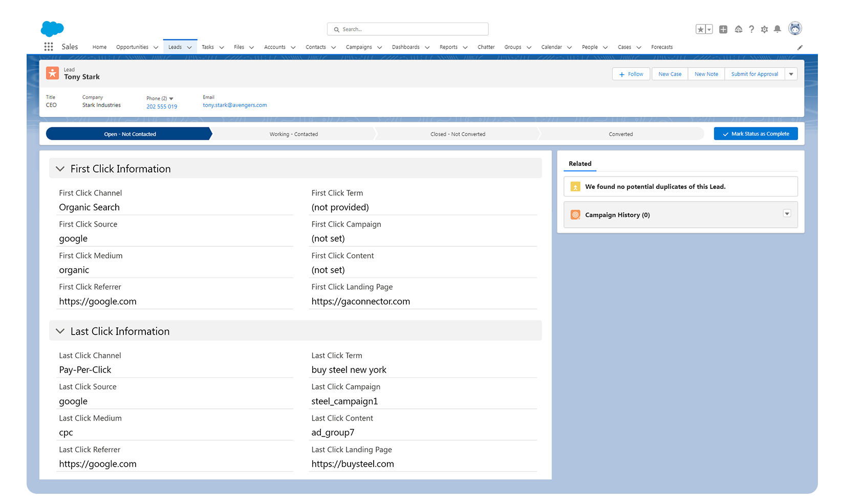Open Global Actions plus icon

click(723, 29)
